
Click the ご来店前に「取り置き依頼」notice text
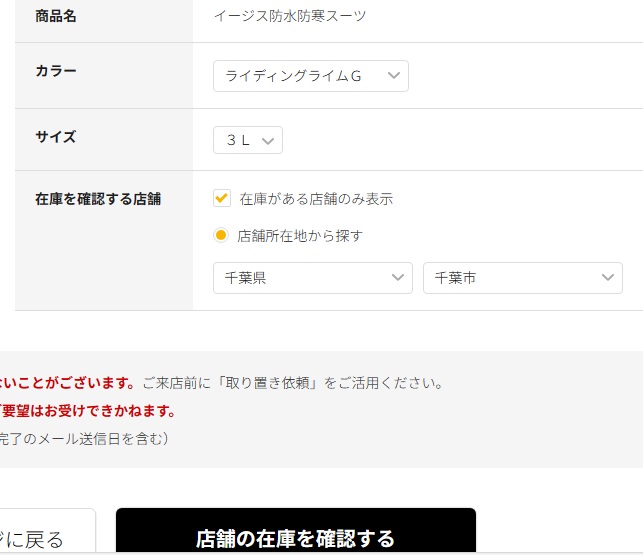point(293,383)
